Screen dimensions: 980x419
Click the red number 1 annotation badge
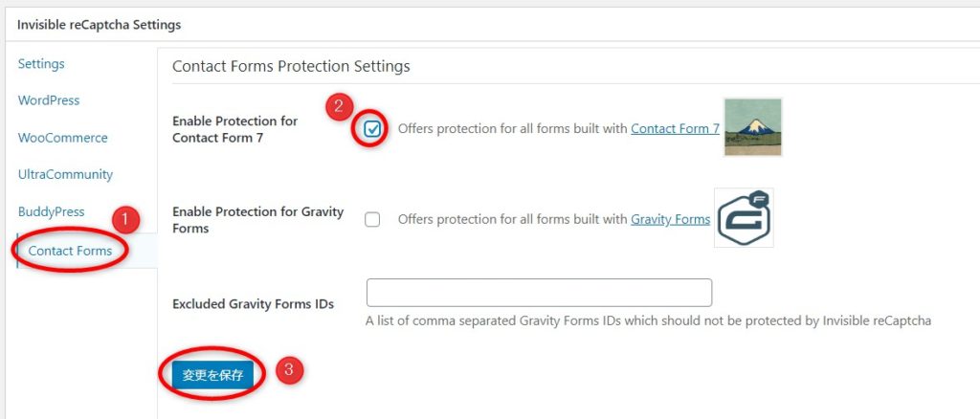126,220
